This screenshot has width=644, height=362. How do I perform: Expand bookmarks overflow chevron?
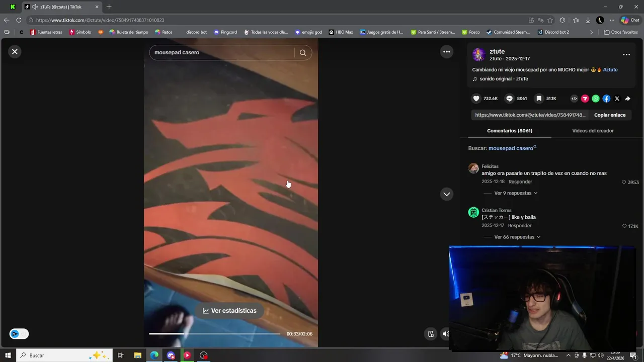[591, 32]
